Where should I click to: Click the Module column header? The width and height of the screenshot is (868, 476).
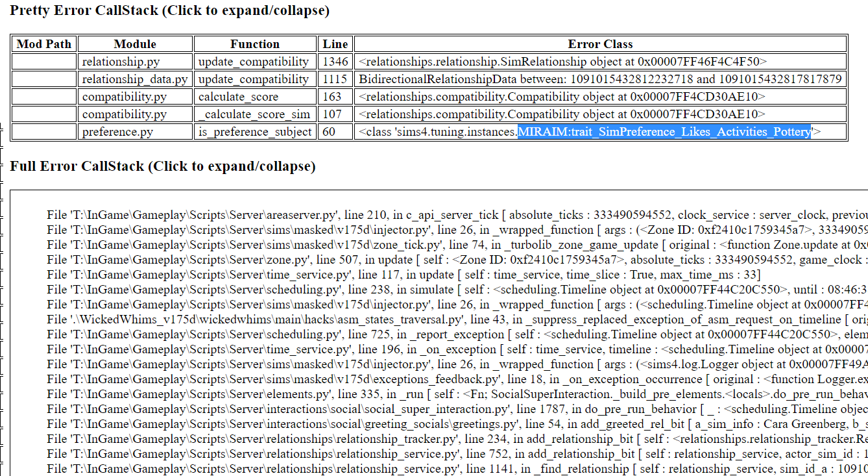pyautogui.click(x=135, y=44)
